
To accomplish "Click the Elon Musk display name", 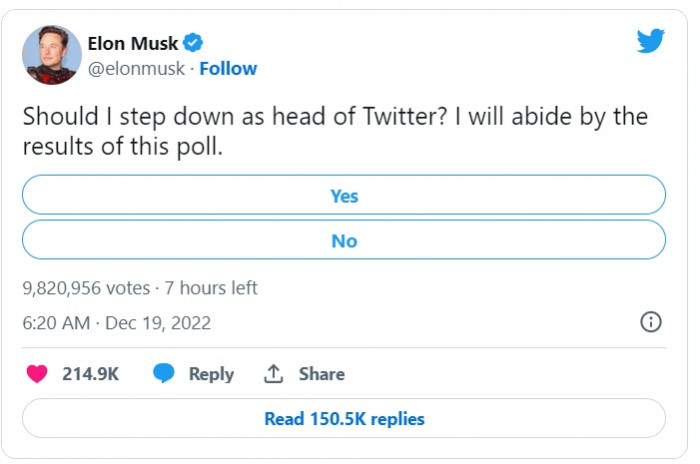I will click(133, 43).
